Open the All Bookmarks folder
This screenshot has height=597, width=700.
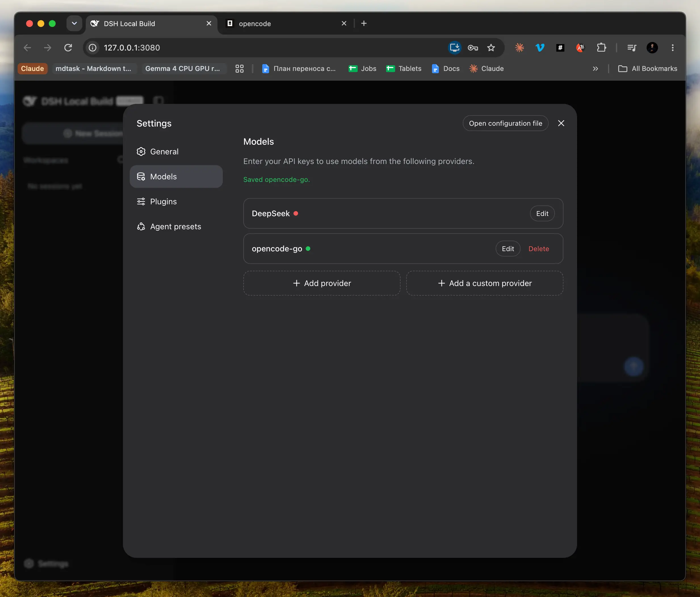pos(648,69)
